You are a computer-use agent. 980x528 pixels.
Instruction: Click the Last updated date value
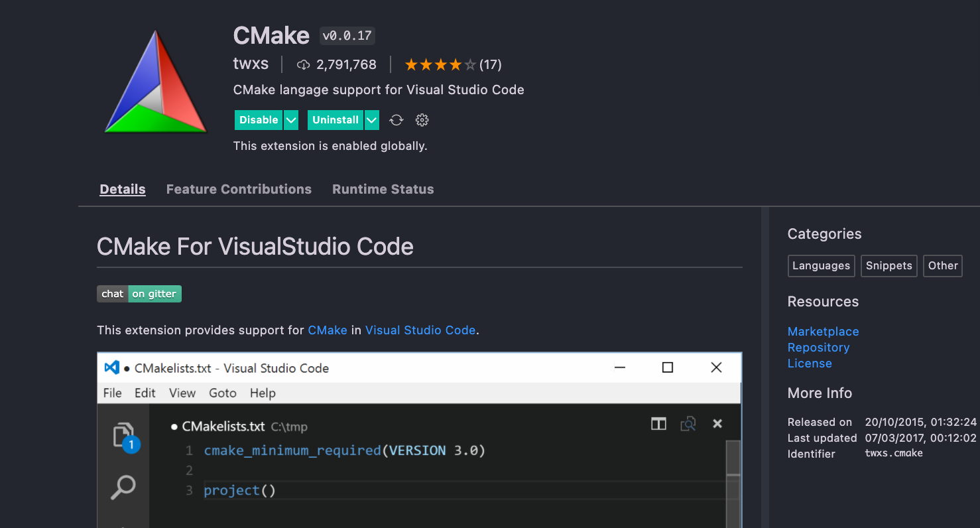point(921,438)
